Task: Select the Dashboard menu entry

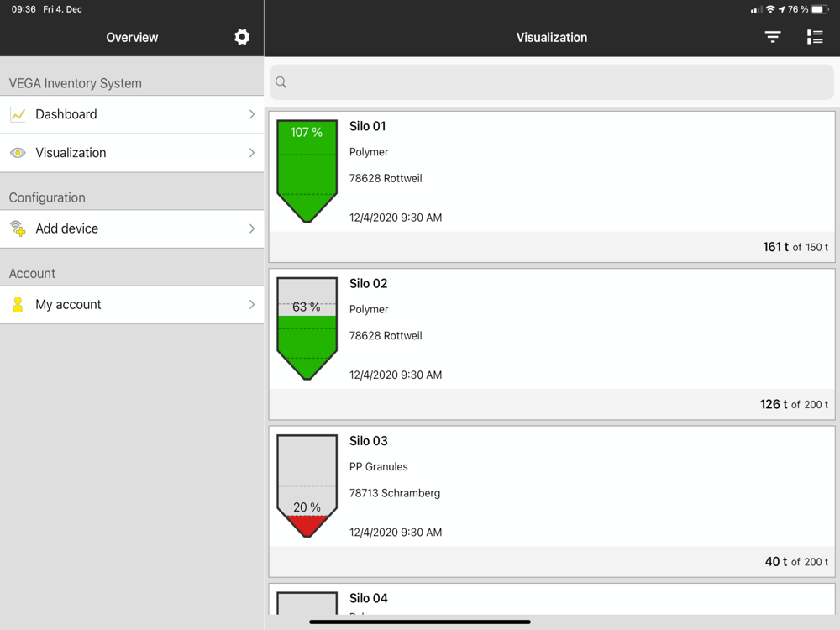Action: pyautogui.click(x=132, y=114)
